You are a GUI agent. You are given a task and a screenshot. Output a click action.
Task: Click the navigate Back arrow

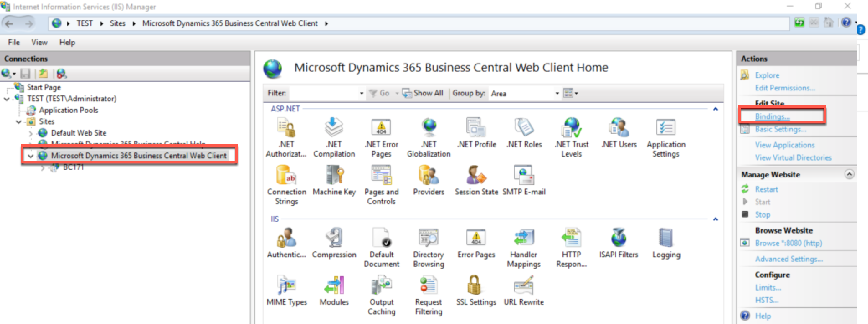(9, 23)
